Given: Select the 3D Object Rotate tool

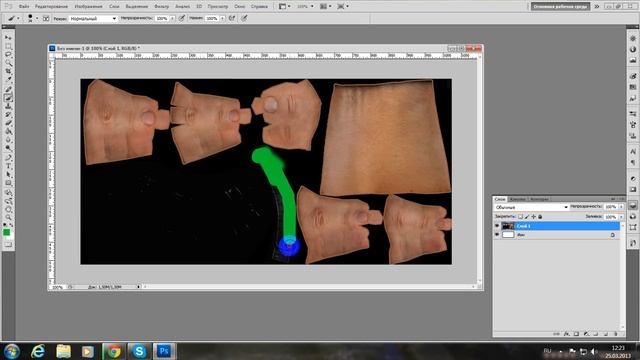Looking at the screenshot, I should tap(8, 193).
